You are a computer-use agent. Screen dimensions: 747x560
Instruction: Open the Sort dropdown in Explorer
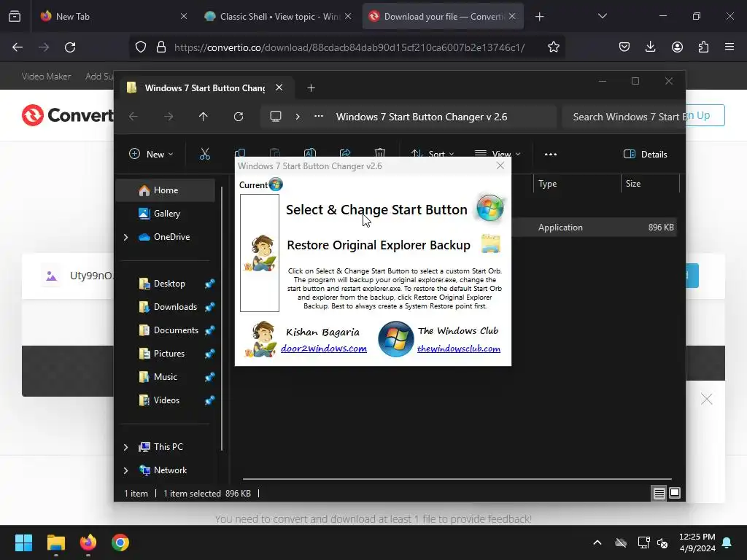pos(433,154)
